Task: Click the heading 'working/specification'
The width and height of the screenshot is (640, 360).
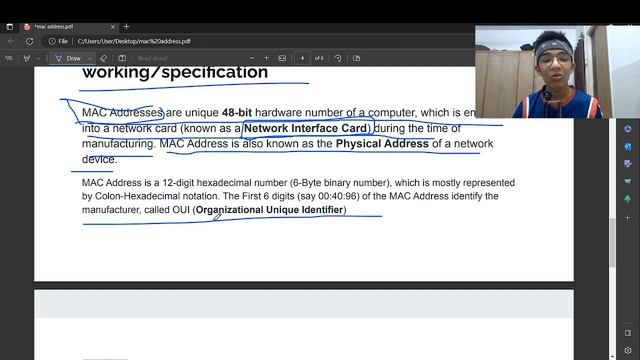Action: tap(175, 72)
